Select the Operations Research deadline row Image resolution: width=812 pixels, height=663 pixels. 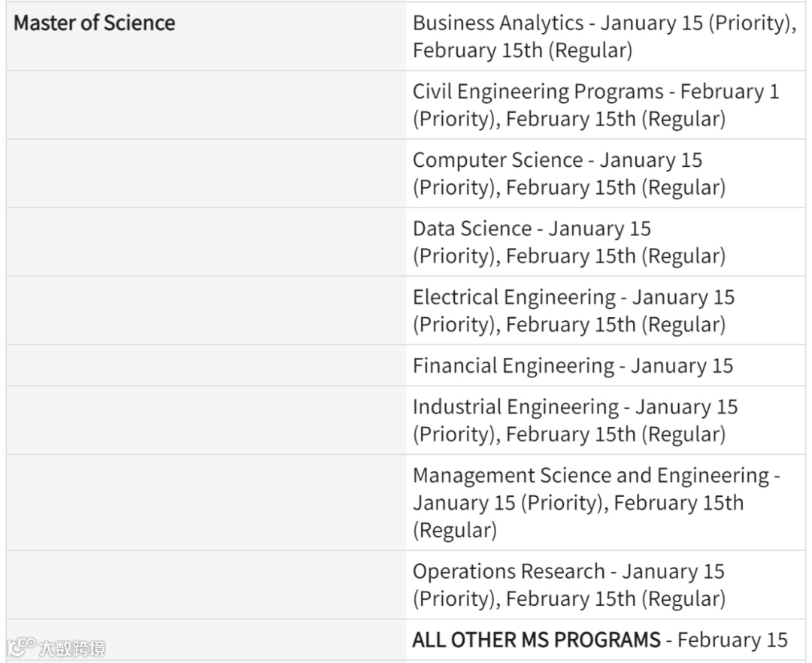[568, 585]
